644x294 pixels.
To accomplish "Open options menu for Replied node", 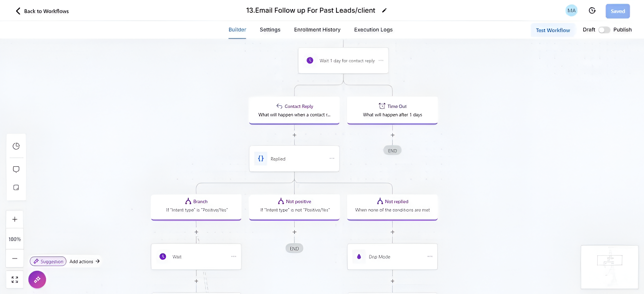I will coord(332,159).
